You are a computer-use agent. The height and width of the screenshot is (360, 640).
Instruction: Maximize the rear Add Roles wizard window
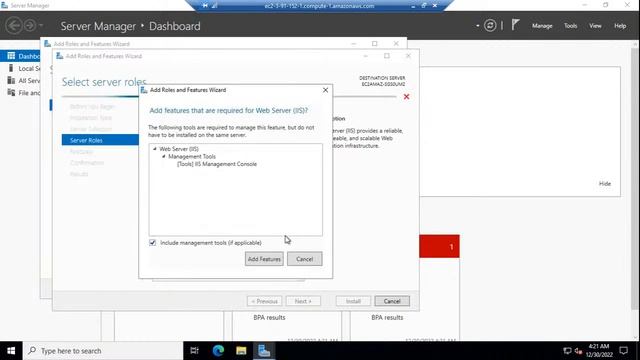click(374, 43)
